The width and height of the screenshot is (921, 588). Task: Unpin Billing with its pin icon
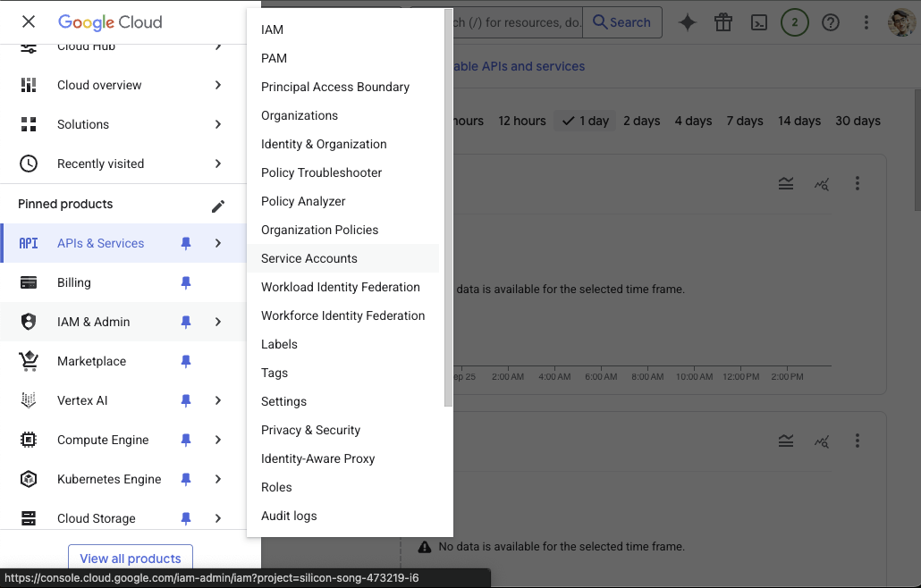(186, 282)
